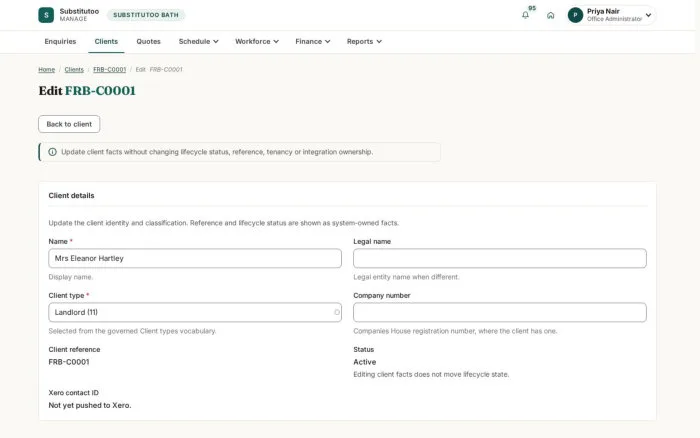Click the 'Legal entity name when different.' hint
The height and width of the screenshot is (438, 700).
tap(406, 277)
